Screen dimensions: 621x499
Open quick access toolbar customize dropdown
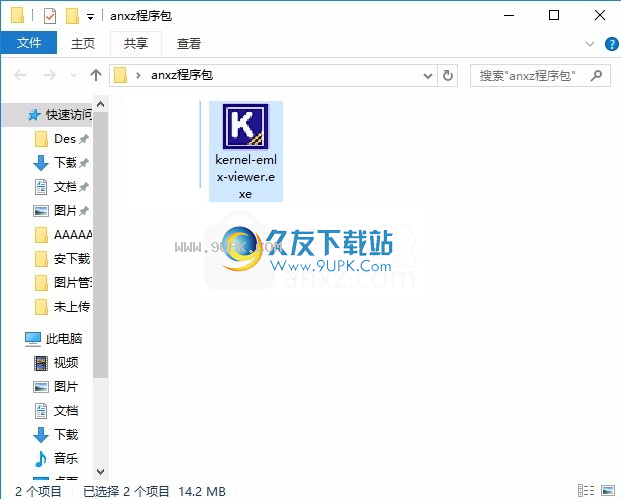coord(90,17)
